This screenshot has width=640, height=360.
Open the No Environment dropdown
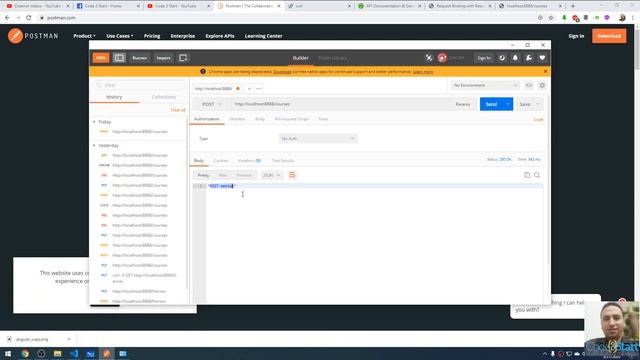485,85
